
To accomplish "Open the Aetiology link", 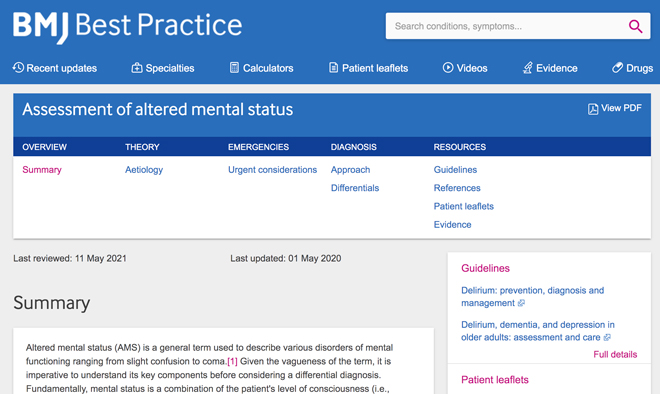I will tap(144, 170).
